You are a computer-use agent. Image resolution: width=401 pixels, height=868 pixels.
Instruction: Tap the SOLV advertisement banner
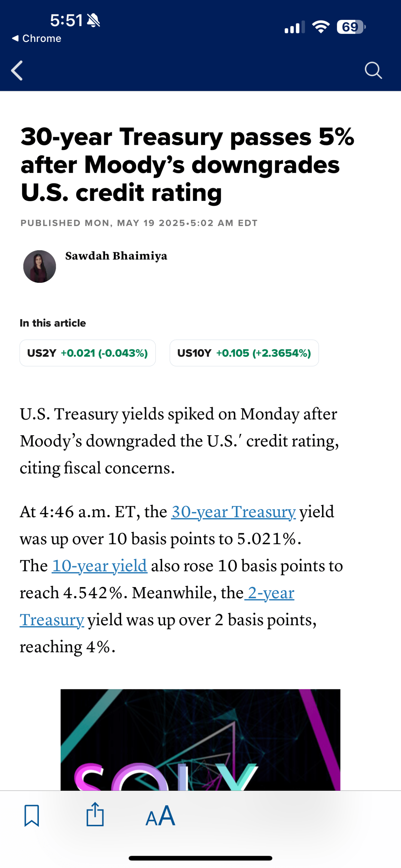coord(200,740)
